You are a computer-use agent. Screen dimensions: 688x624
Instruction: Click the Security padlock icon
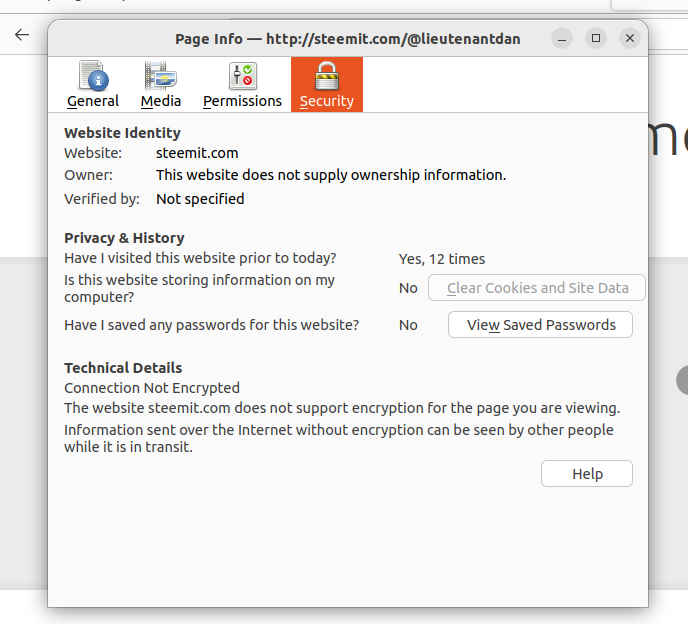coord(327,76)
